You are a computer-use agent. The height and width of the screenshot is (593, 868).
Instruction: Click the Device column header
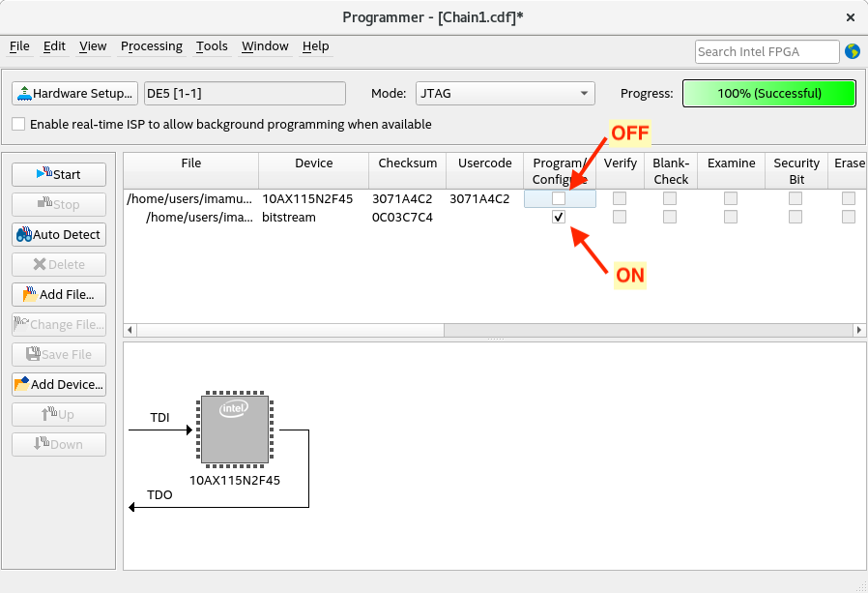point(314,170)
